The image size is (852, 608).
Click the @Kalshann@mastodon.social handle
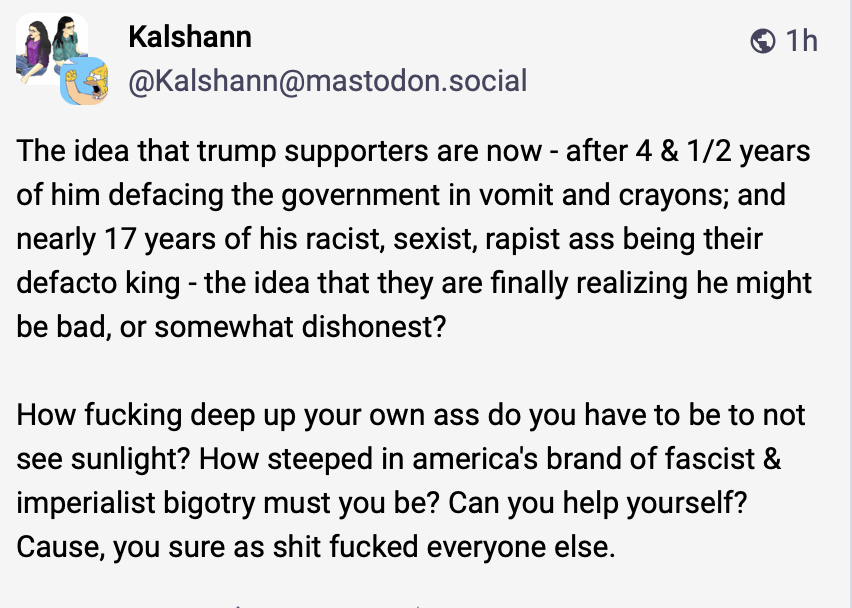[328, 81]
